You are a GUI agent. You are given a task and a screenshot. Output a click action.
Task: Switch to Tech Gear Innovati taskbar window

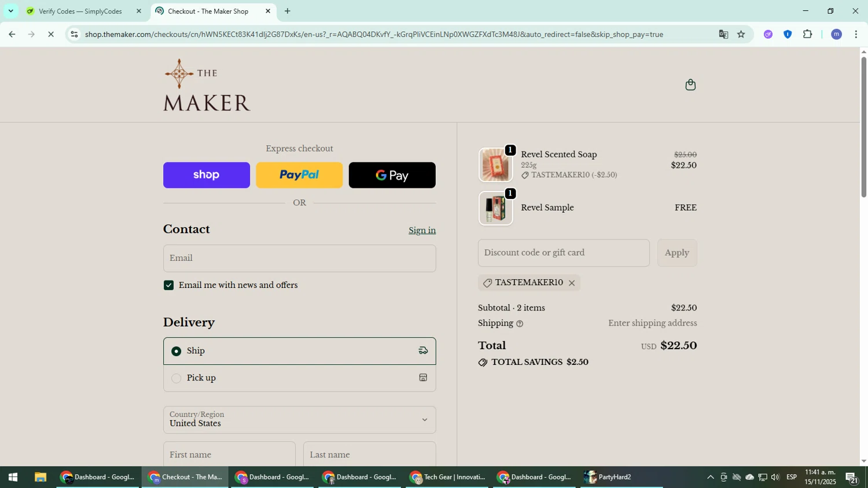pyautogui.click(x=446, y=477)
